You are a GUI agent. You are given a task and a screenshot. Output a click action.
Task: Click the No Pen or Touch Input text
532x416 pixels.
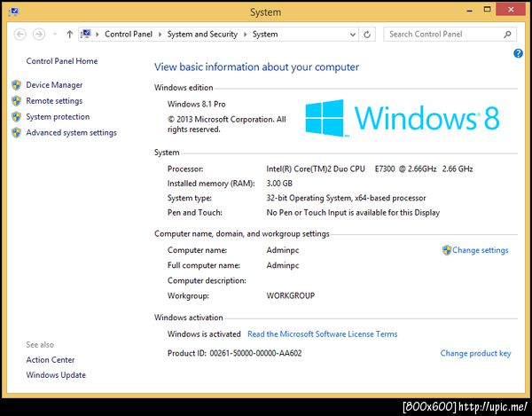tap(353, 213)
